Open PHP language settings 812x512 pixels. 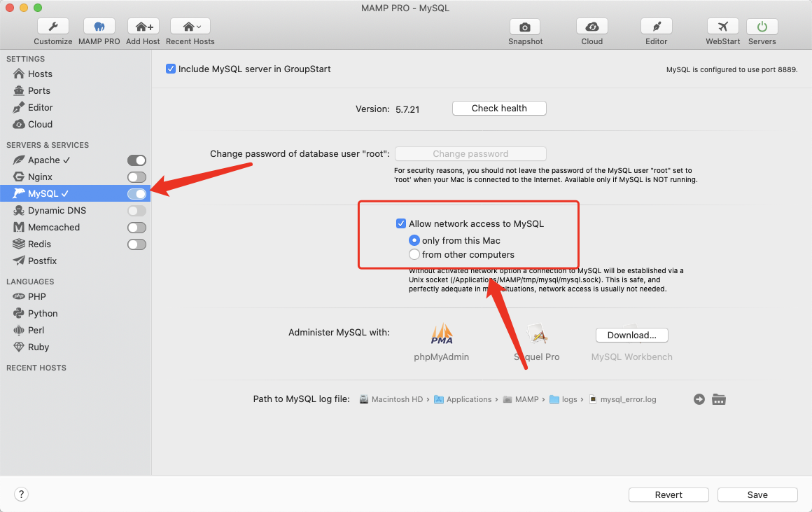point(76,296)
